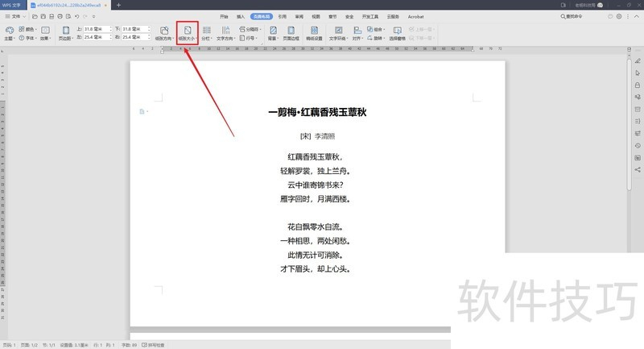Collapse the ribbon with the up chevron
The height and width of the screenshot is (349, 644).
tap(637, 16)
